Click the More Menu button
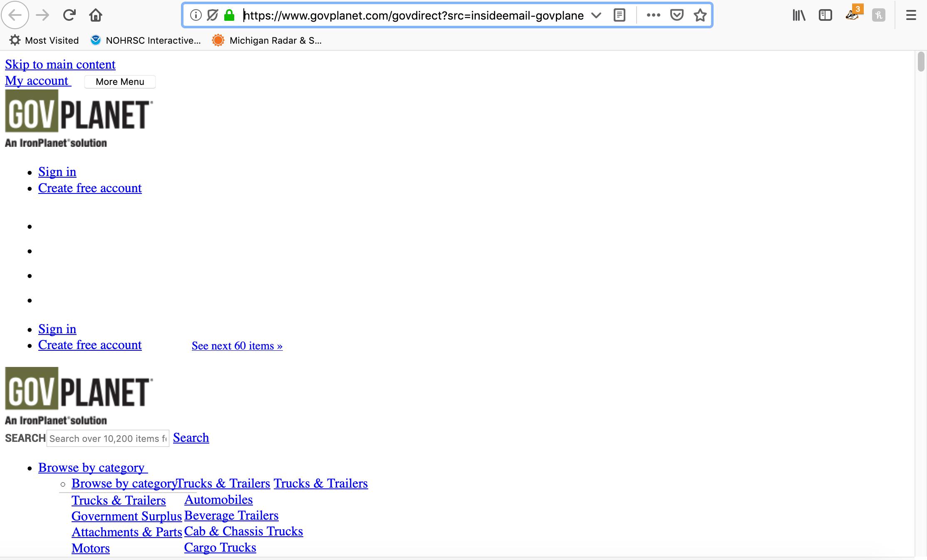This screenshot has height=560, width=927. click(x=120, y=82)
